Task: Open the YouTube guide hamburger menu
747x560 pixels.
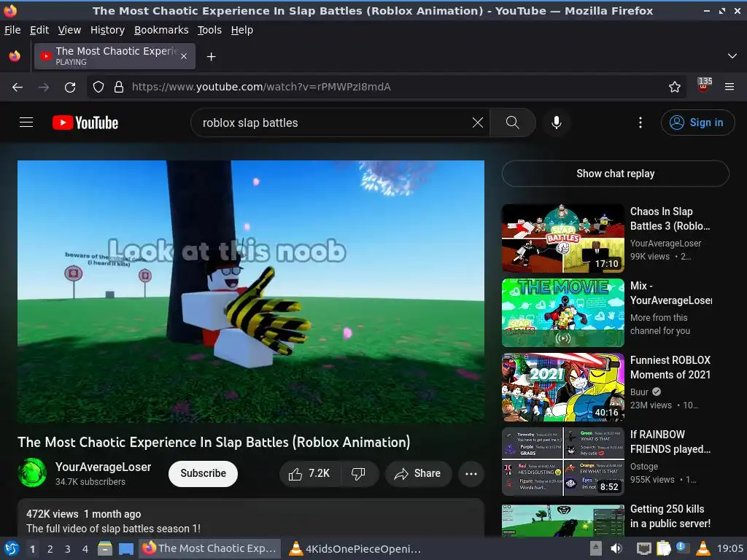Action: 26,122
